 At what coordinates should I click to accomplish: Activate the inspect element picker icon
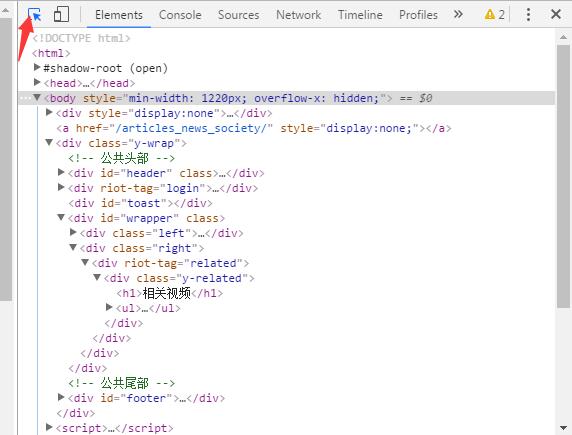[34, 15]
